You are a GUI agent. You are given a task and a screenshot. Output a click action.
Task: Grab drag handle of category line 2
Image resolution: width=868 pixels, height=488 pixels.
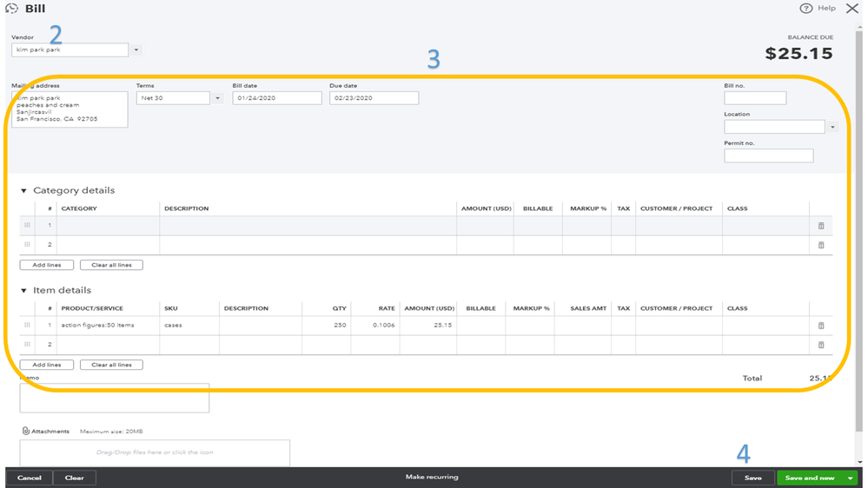27,245
